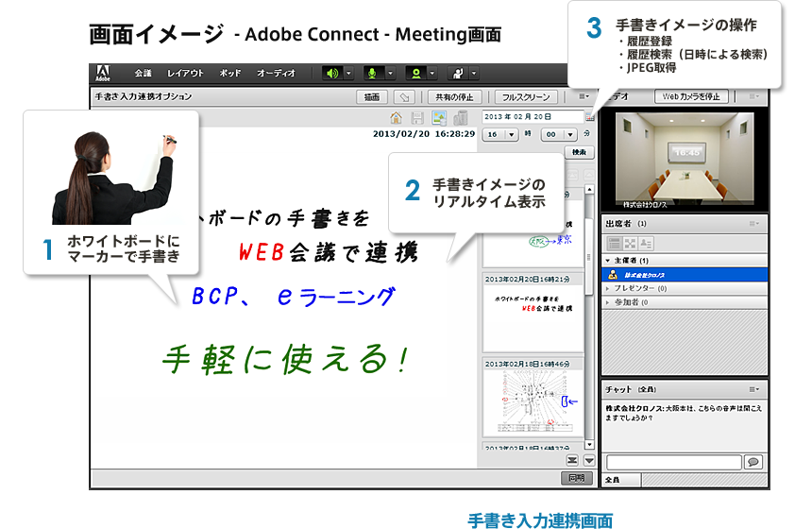
Task: Click the date field 2013年02月20日
Action: tap(533, 117)
